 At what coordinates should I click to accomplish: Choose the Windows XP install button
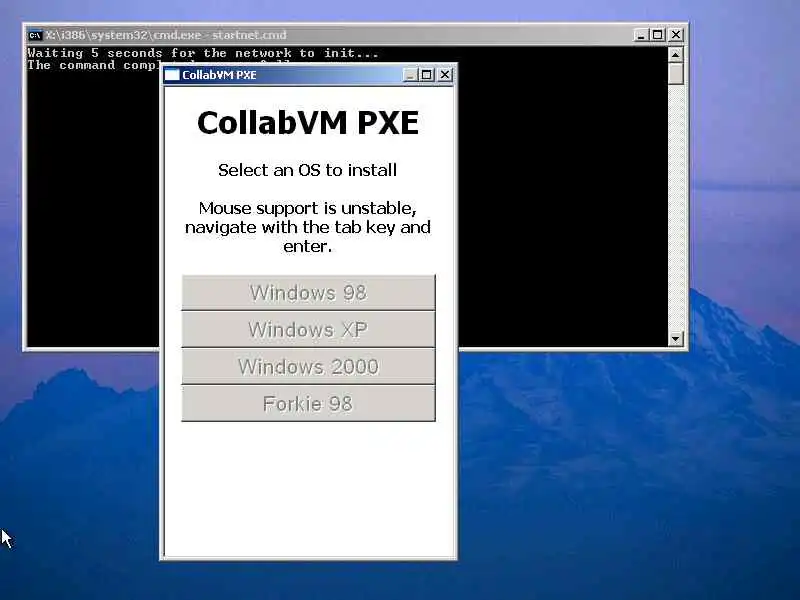pos(308,330)
